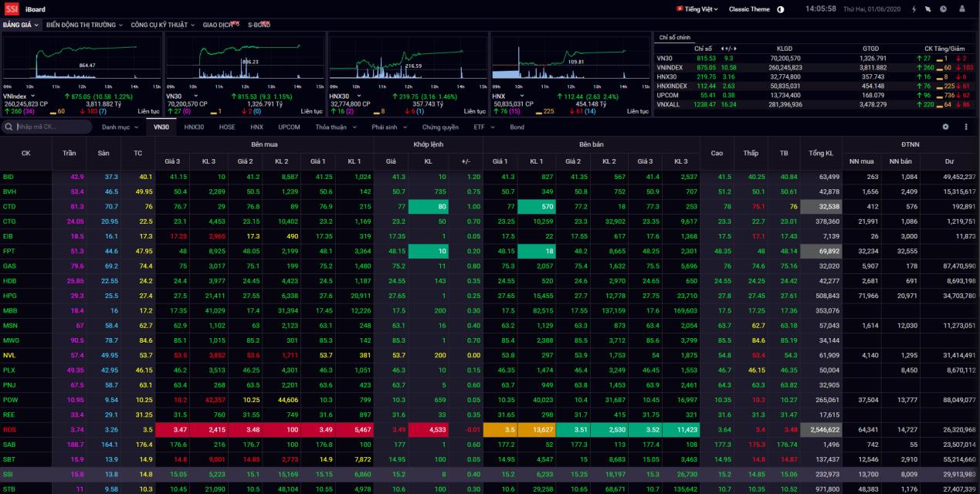Toggle the dark/light contrast theme icon
Viewport: 980px width, 494px height.
tap(780, 9)
